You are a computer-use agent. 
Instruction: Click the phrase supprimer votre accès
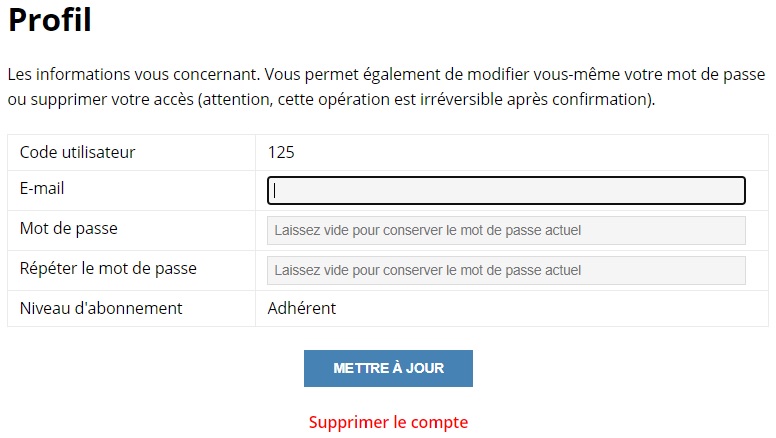tap(109, 100)
